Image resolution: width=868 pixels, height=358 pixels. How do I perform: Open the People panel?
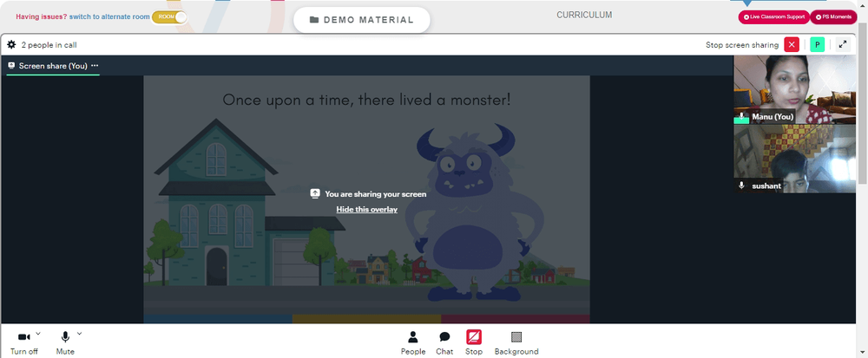coord(413,343)
